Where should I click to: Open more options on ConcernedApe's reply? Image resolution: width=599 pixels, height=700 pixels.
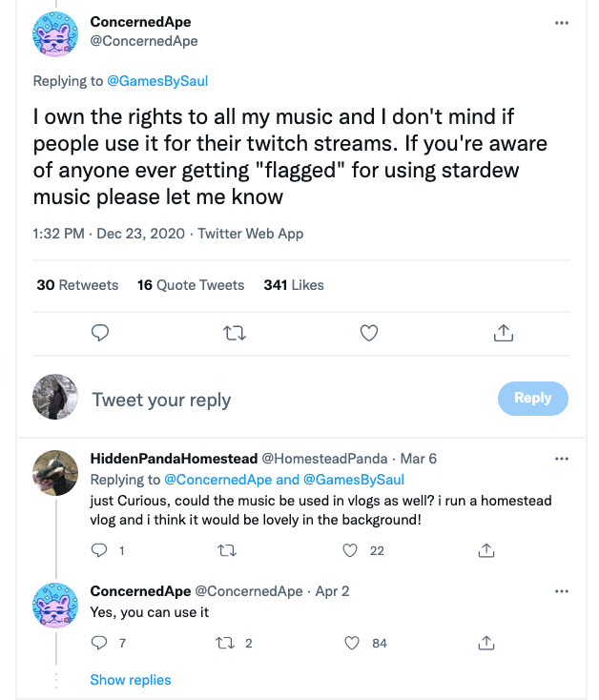(x=561, y=591)
